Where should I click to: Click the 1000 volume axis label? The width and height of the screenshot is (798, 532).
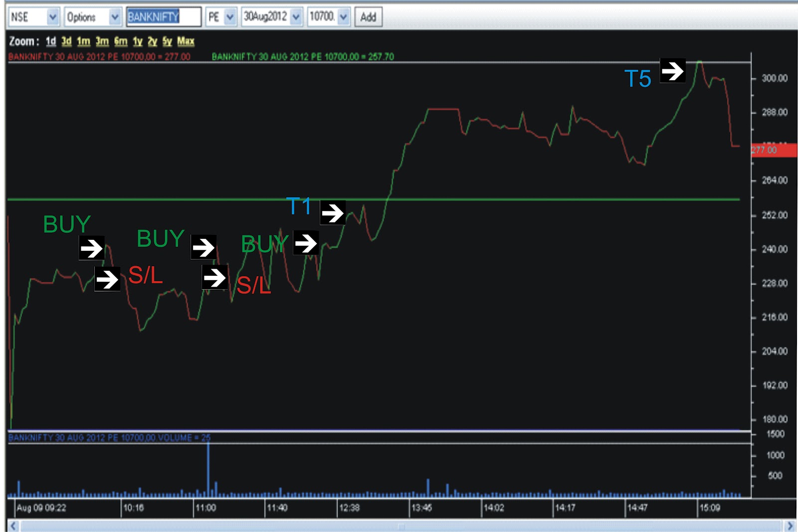pyautogui.click(x=776, y=455)
